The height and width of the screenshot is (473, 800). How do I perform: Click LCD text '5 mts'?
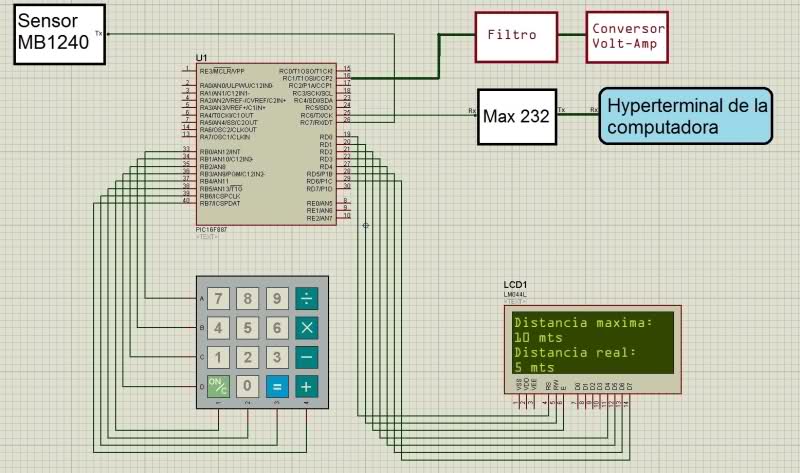tap(534, 367)
